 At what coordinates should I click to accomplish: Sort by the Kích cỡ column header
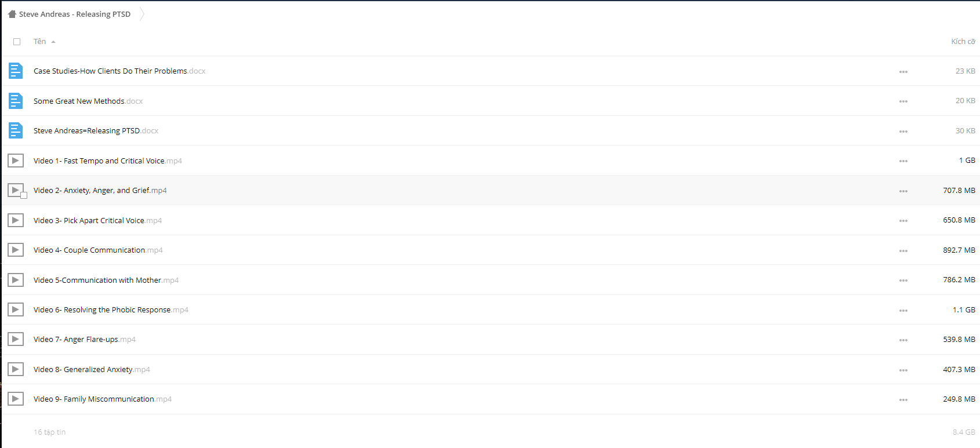pos(963,42)
